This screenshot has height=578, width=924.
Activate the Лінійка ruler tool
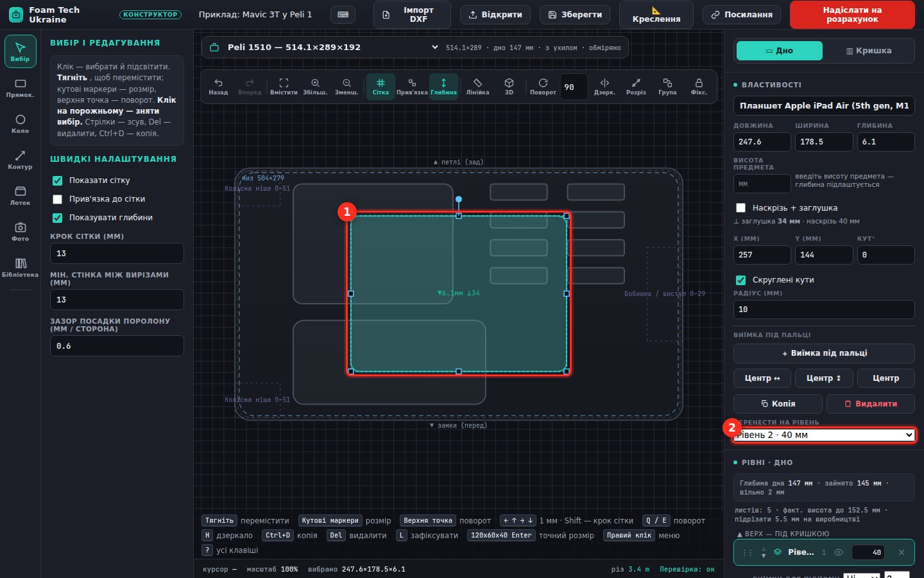tap(477, 86)
